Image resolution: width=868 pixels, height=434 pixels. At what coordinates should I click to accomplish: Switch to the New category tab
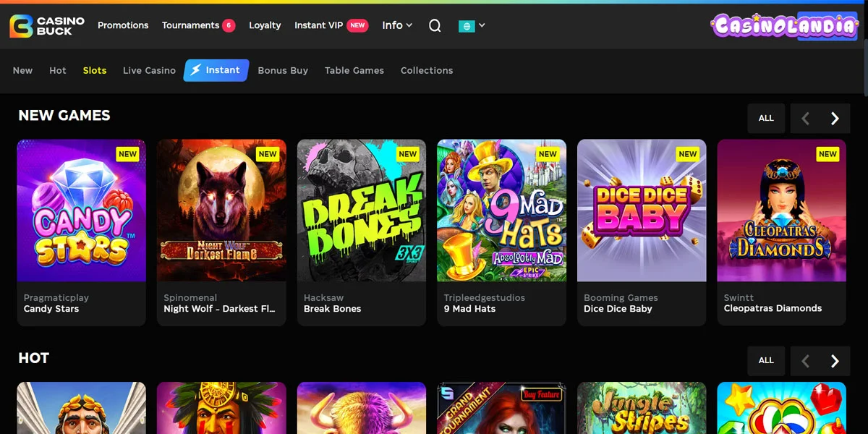pos(22,70)
